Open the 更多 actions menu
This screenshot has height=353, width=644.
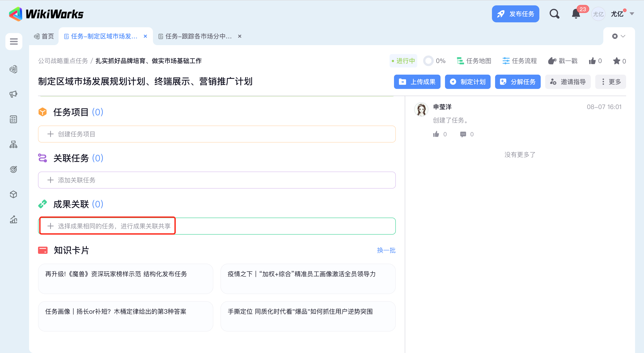point(610,82)
